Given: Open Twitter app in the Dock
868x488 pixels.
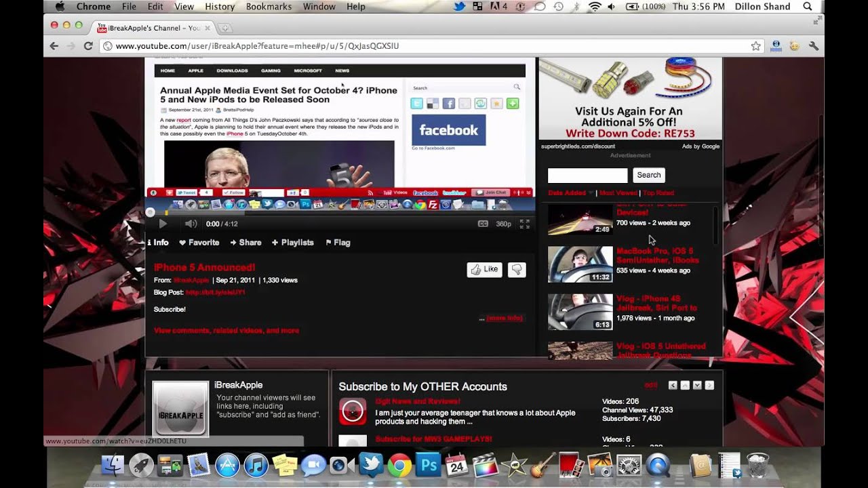Looking at the screenshot, I should 371,466.
